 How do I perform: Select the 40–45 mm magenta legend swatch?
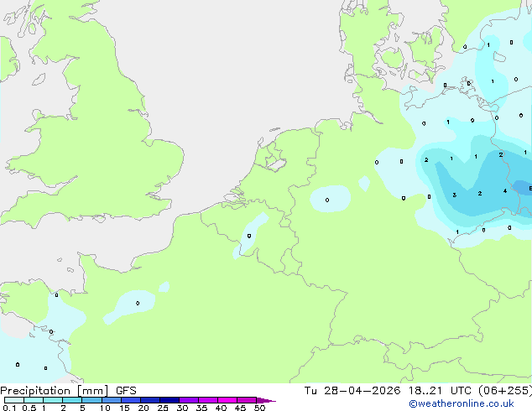[x=227, y=400]
